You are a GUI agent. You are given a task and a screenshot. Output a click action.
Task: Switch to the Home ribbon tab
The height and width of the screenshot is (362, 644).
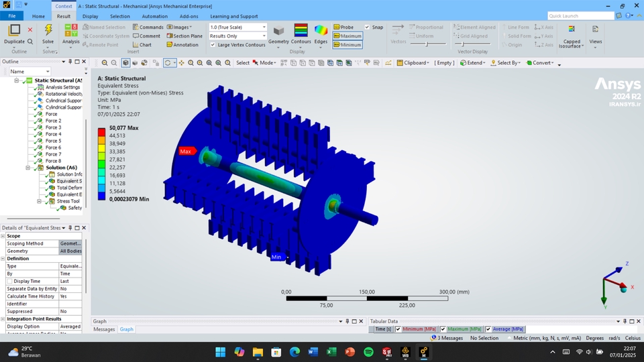pos(38,16)
